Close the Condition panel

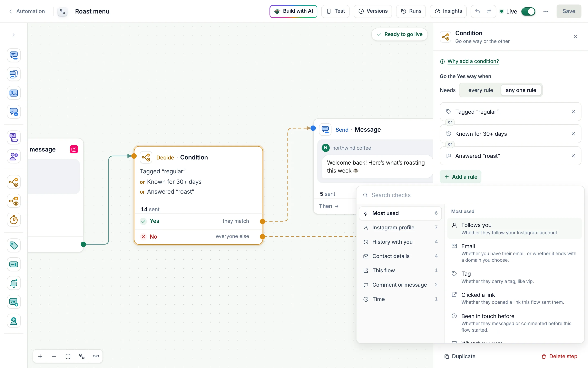pos(575,37)
